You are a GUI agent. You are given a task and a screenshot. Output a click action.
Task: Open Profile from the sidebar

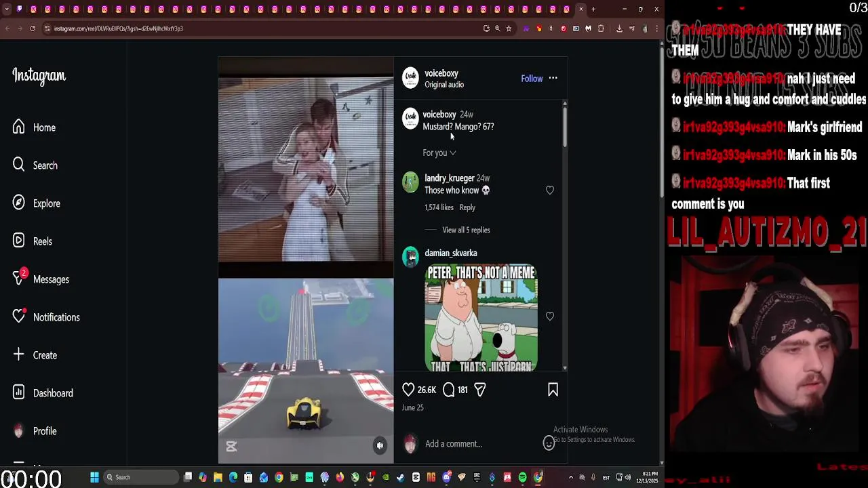tap(34, 431)
